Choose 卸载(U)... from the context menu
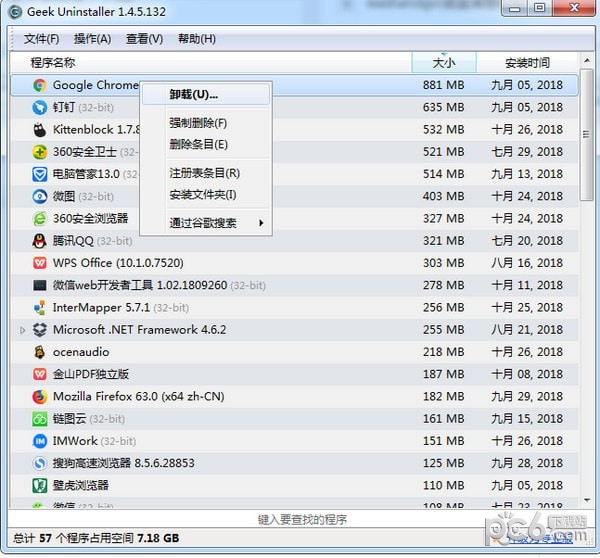This screenshot has height=558, width=600. 206,95
